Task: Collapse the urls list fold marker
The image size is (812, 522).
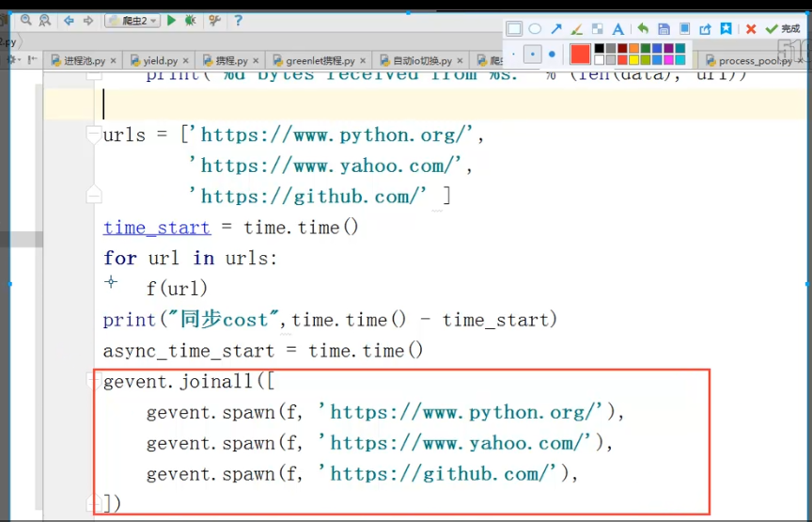Action: [x=93, y=135]
